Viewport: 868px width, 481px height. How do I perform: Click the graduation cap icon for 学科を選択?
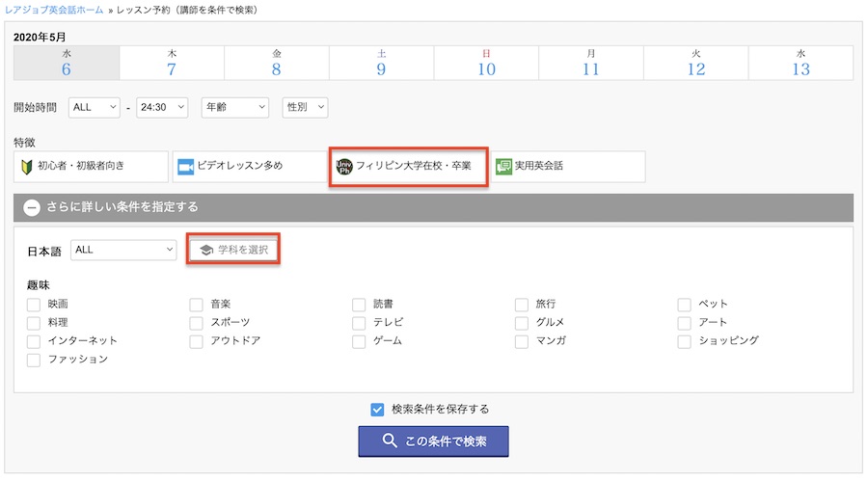click(x=204, y=250)
